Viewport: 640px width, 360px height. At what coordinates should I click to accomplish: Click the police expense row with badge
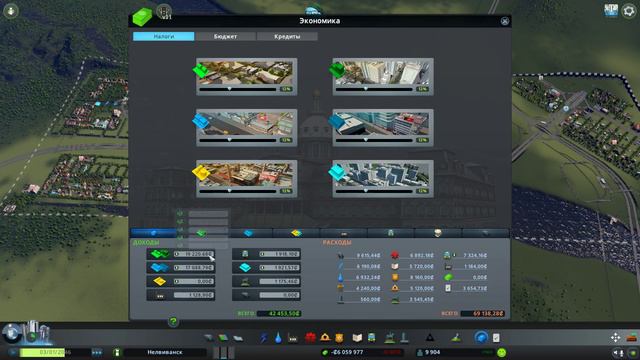(x=412, y=277)
